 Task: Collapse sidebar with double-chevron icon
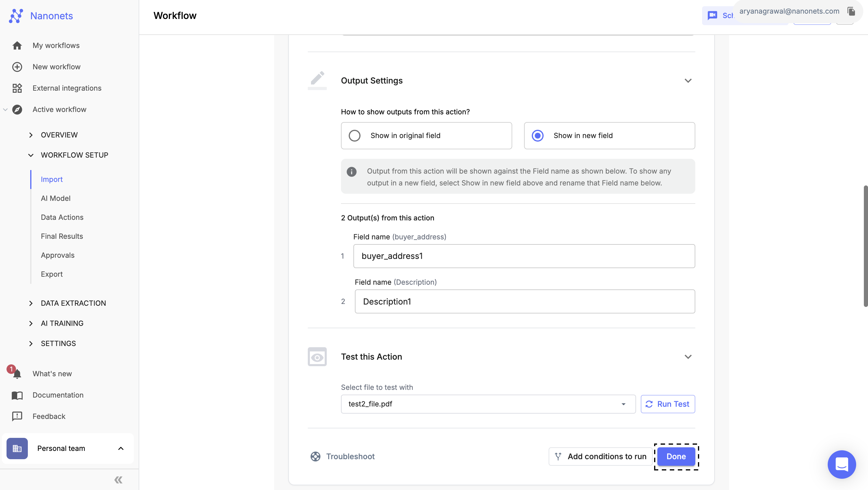[x=118, y=480]
